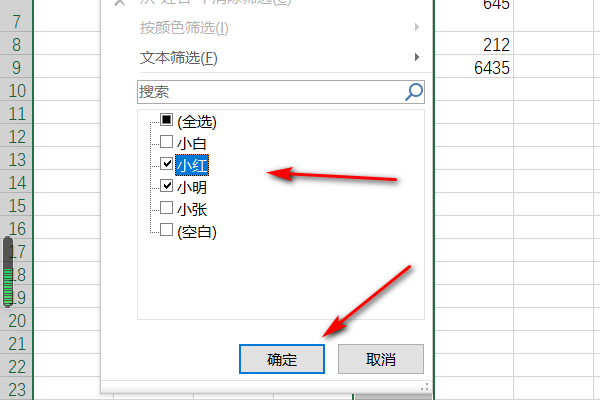The width and height of the screenshot is (600, 400).
Task: Click the cell containing 6435
Action: (x=474, y=67)
